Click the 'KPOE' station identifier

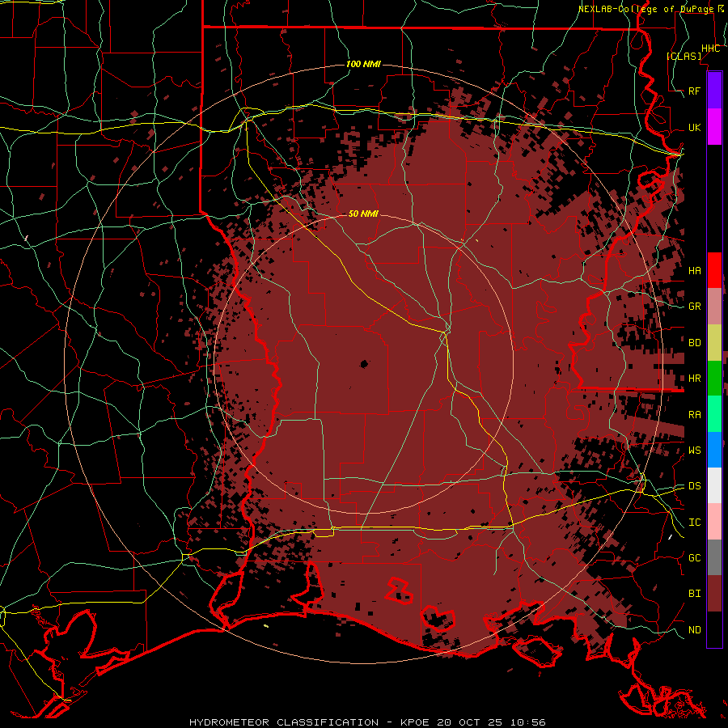417,722
